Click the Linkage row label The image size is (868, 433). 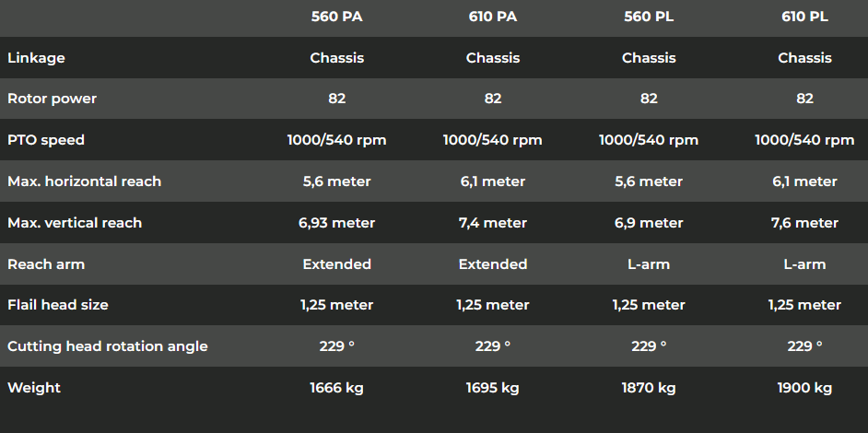click(x=36, y=58)
